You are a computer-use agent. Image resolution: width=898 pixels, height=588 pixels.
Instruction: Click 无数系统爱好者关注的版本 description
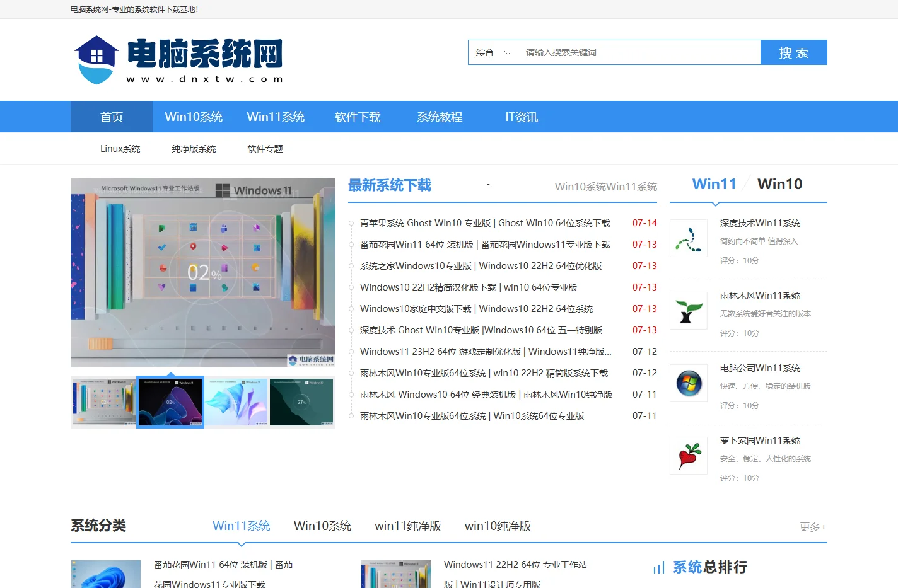point(766,314)
